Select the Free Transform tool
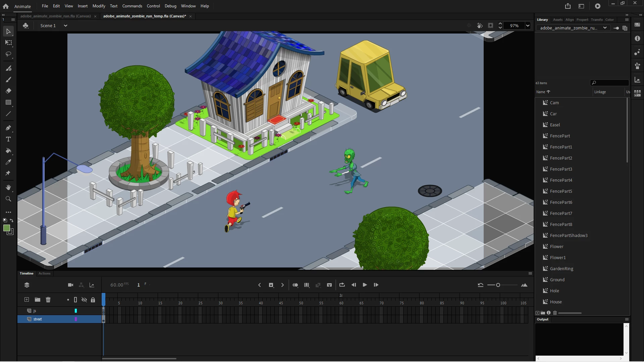The width and height of the screenshot is (644, 362). 8,43
